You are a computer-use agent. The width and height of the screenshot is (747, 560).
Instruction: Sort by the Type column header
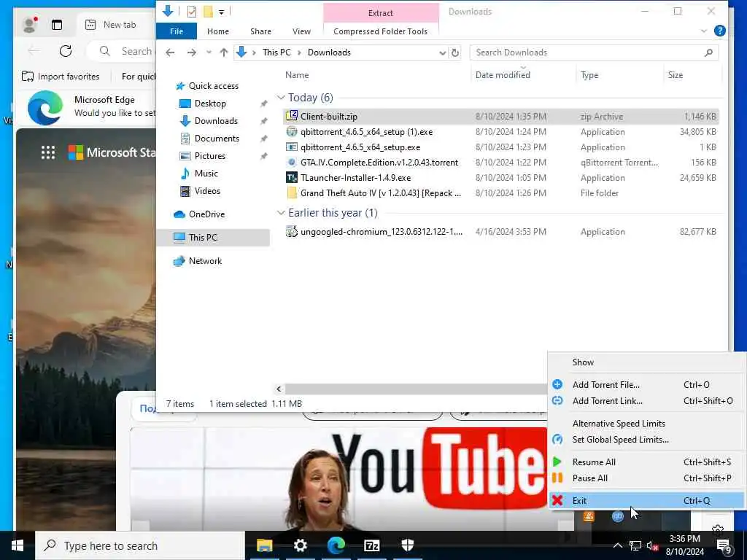coord(589,75)
